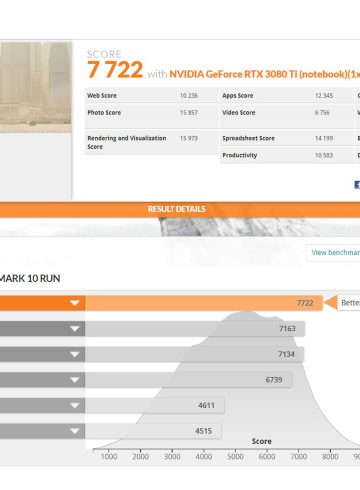The width and height of the screenshot is (360, 490).
Task: Click View benchmark button
Action: click(333, 253)
